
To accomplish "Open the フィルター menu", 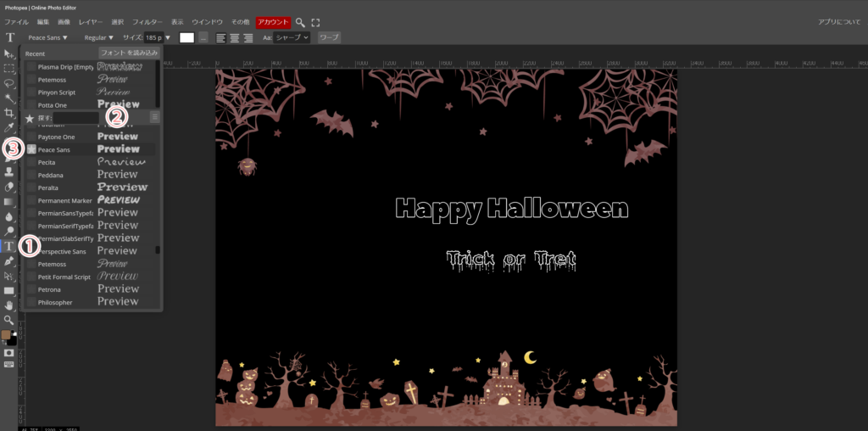I will (147, 22).
